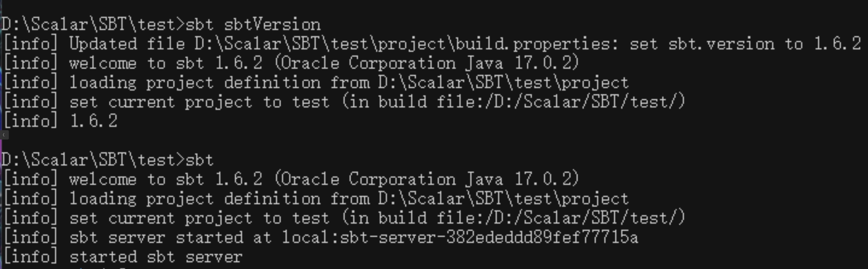Viewport: 868px width, 269px height.
Task: Click the second 'Oracle Corporation Java 17.0.2' text
Action: pos(426,179)
